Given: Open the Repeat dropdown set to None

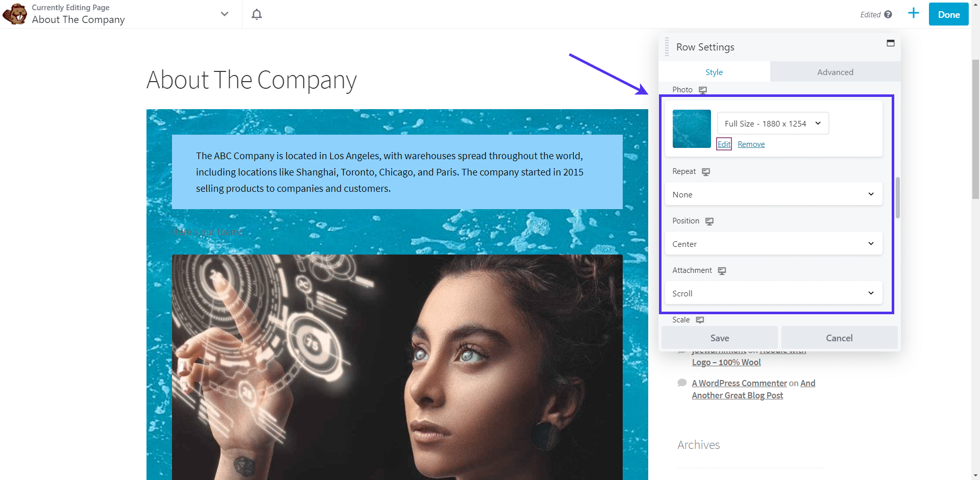Looking at the screenshot, I should (773, 194).
